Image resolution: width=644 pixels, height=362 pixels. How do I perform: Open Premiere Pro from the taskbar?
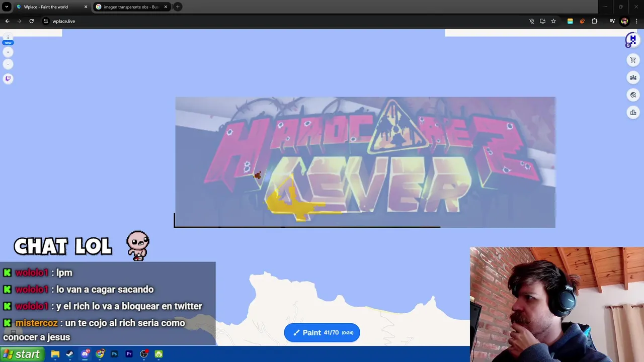click(129, 354)
